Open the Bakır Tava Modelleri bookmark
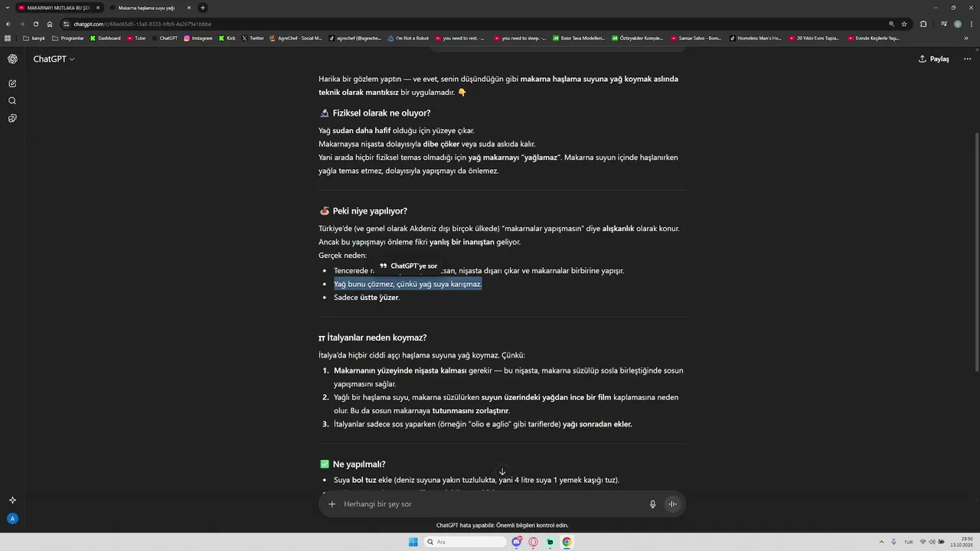This screenshot has height=551, width=980. tap(578, 38)
